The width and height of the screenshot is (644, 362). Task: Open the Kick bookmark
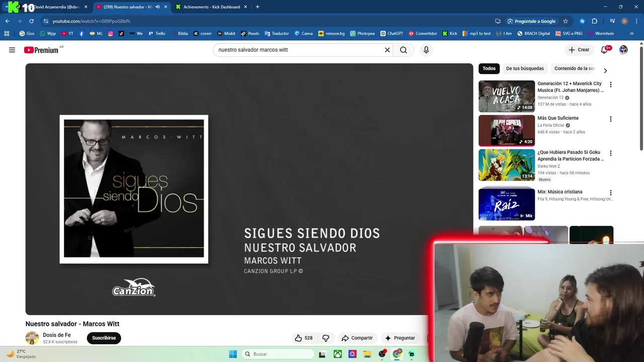tap(450, 34)
